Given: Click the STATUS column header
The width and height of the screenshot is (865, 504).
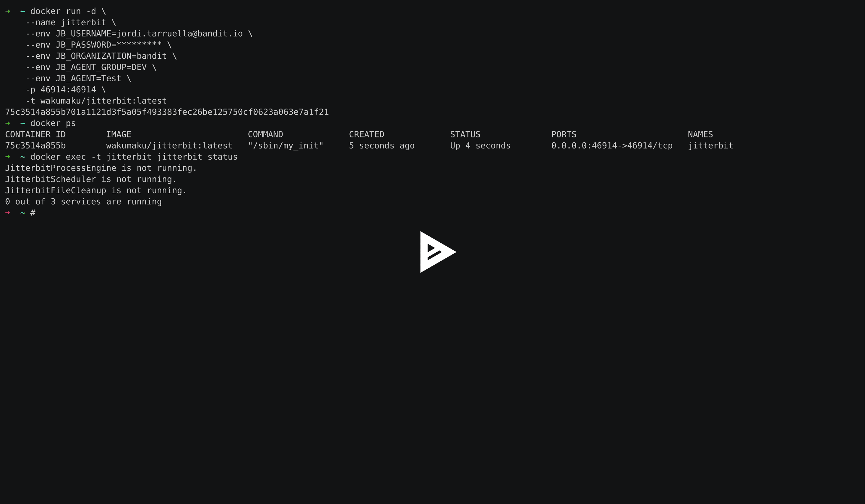Looking at the screenshot, I should coord(465,134).
